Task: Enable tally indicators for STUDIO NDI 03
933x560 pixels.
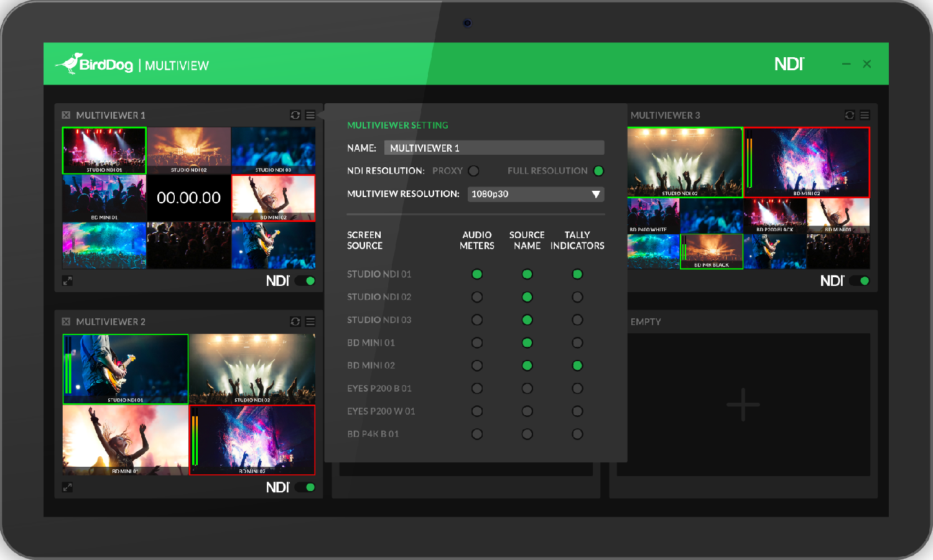Action: (x=577, y=320)
